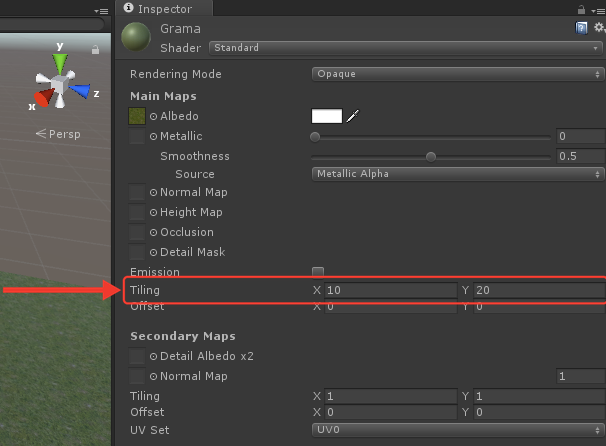This screenshot has height=446, width=606.
Task: Toggle the scene gizmo lock icon
Action: [95, 50]
